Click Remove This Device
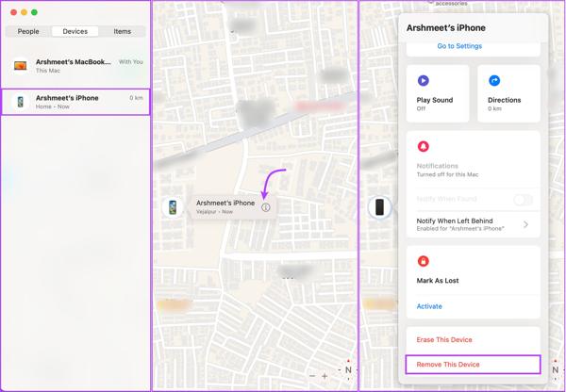This screenshot has width=566, height=392. pos(473,365)
